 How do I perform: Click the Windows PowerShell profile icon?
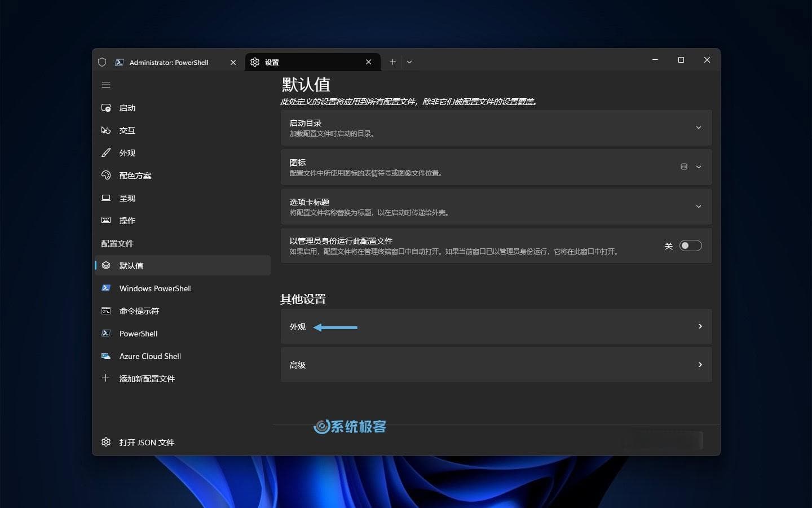[106, 288]
